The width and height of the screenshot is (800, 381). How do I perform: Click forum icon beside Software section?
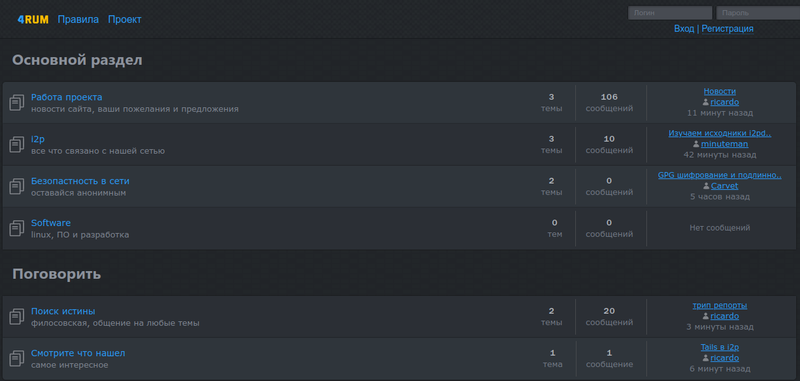pos(17,228)
